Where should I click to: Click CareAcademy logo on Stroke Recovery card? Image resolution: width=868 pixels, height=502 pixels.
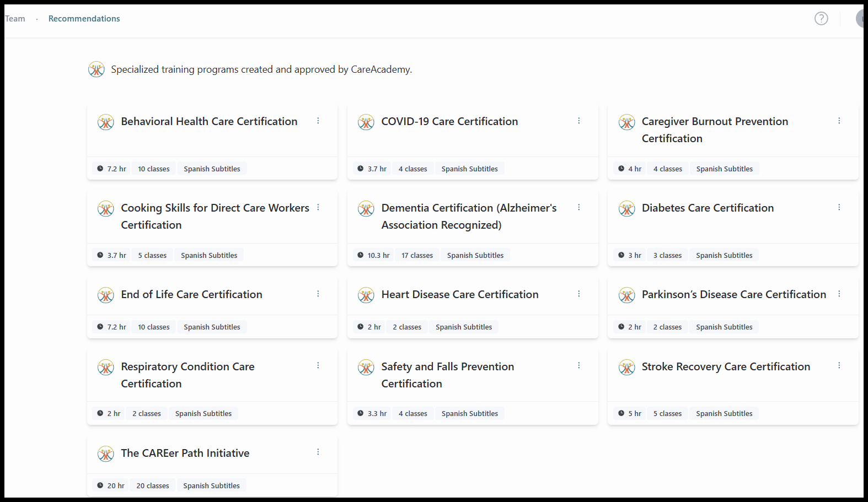tap(627, 367)
